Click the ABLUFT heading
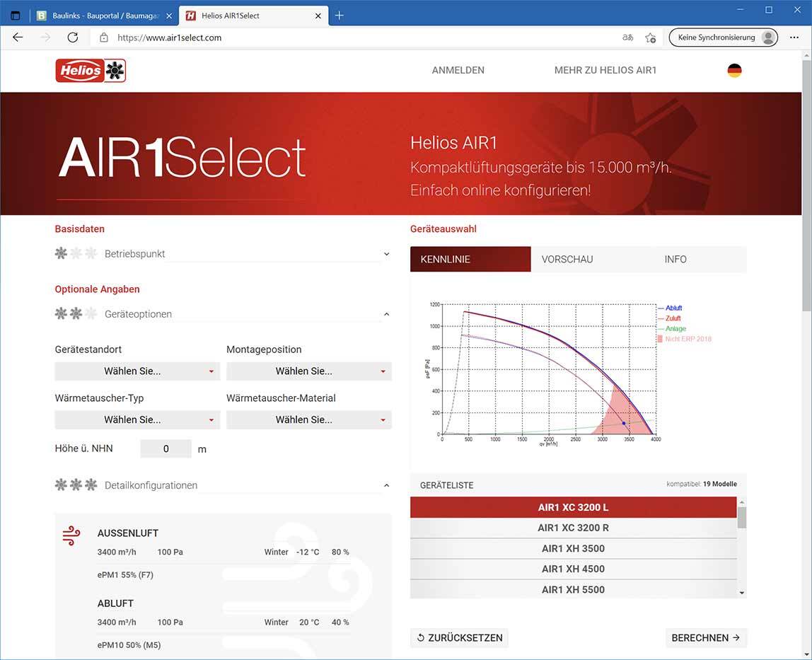 click(x=115, y=603)
